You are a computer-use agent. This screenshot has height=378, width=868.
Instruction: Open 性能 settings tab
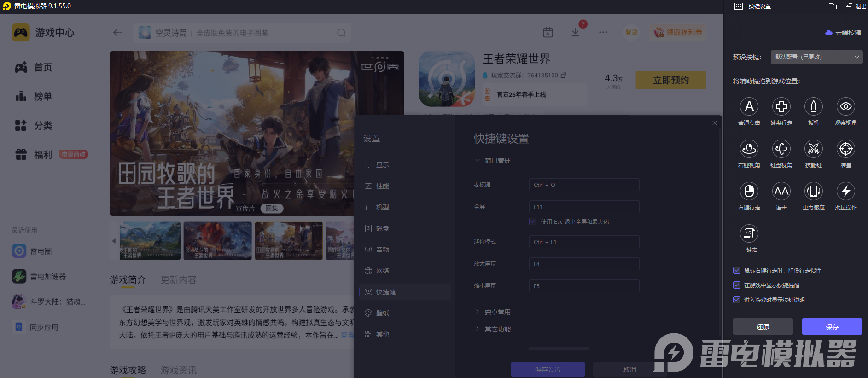[382, 186]
